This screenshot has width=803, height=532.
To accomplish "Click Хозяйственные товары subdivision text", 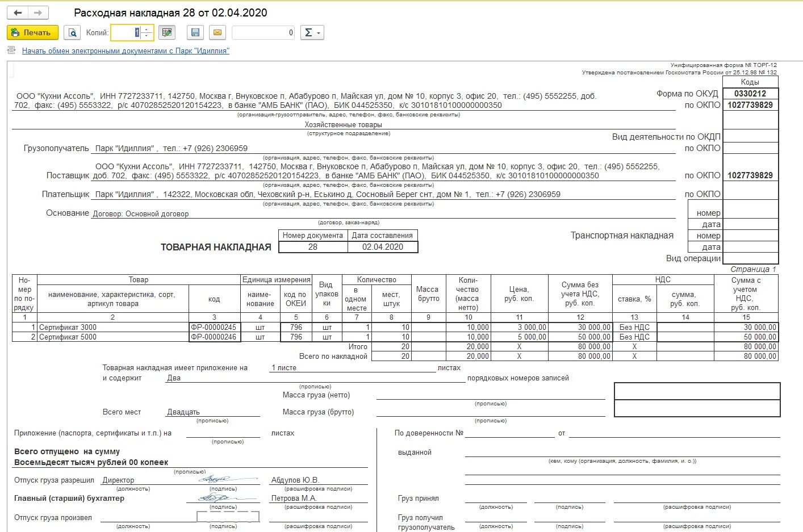I will [x=344, y=125].
